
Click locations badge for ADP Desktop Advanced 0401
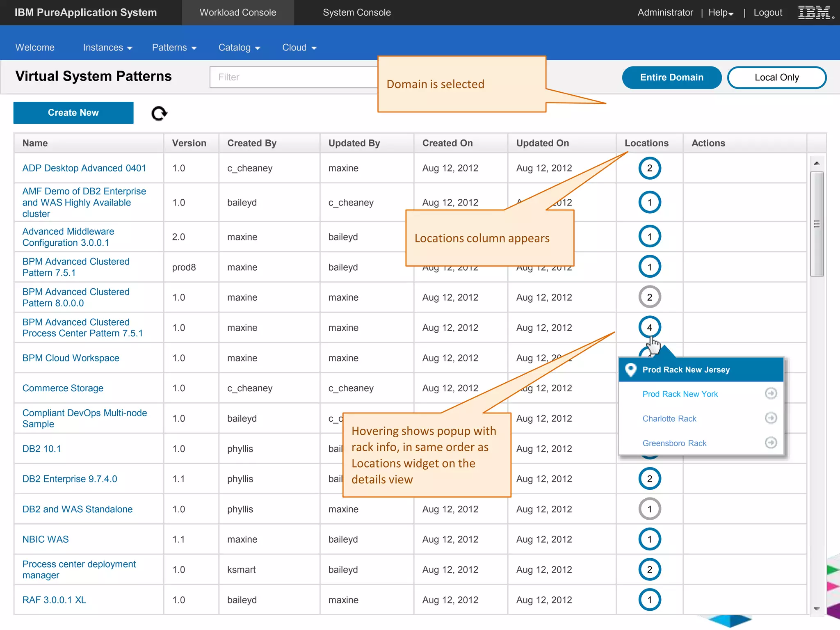[650, 168]
